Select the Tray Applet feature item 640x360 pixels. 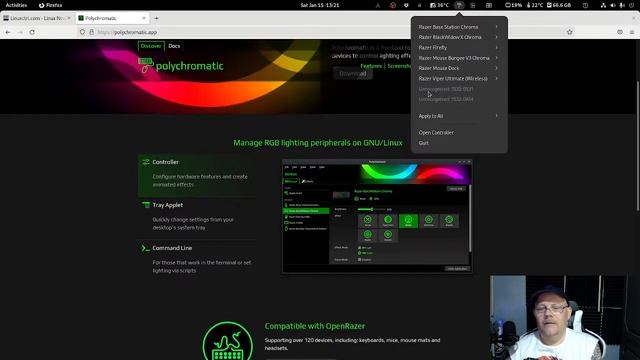[198, 218]
